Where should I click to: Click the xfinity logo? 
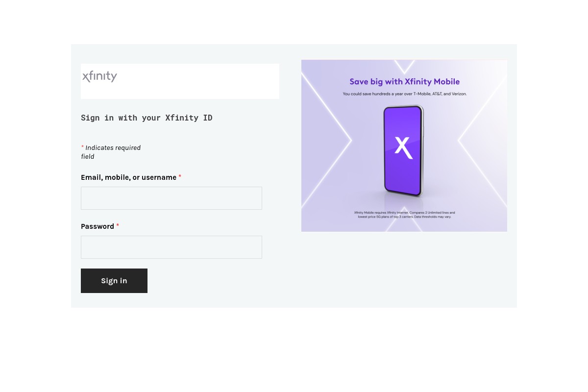99,76
